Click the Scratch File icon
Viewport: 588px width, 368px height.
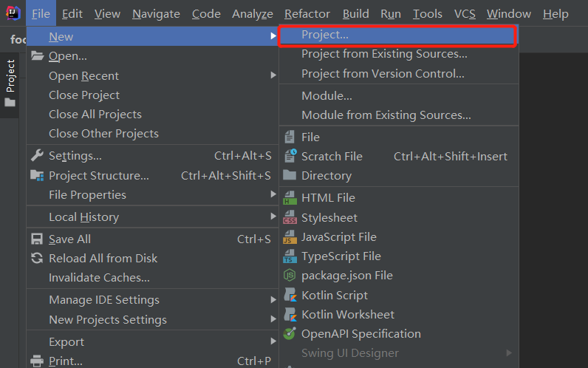click(x=290, y=156)
